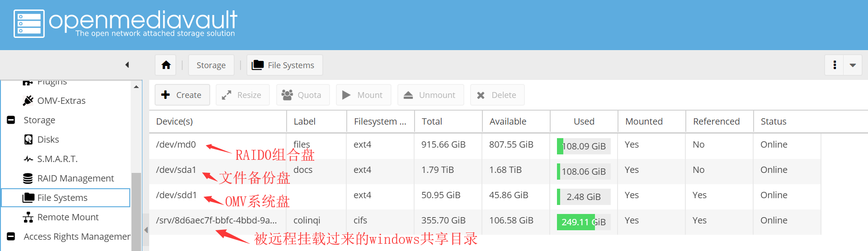This screenshot has height=251, width=868.
Task: Open S.M.A.R.T. in the sidebar
Action: click(x=57, y=159)
